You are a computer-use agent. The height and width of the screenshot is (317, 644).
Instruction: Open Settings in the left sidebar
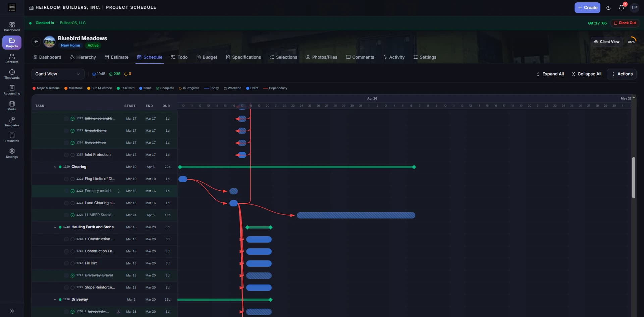pos(12,153)
